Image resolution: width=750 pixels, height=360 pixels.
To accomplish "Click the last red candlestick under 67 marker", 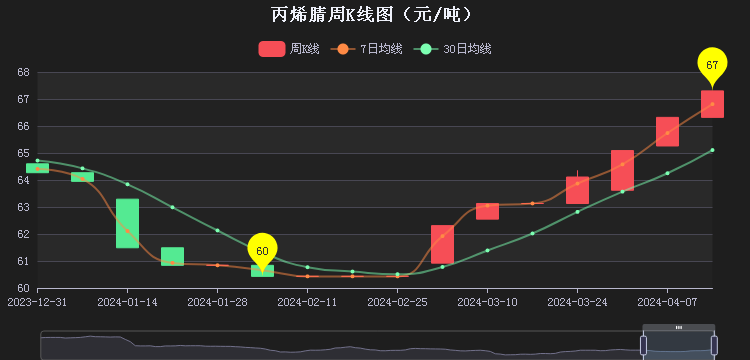I will coord(712,104).
